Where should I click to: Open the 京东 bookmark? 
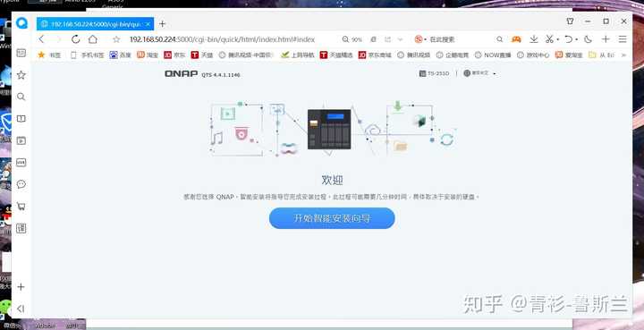[x=174, y=55]
